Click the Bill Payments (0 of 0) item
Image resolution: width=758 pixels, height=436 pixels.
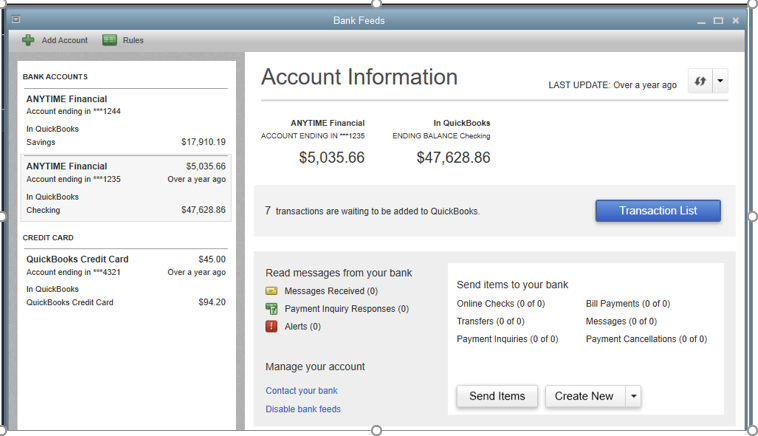pyautogui.click(x=628, y=304)
